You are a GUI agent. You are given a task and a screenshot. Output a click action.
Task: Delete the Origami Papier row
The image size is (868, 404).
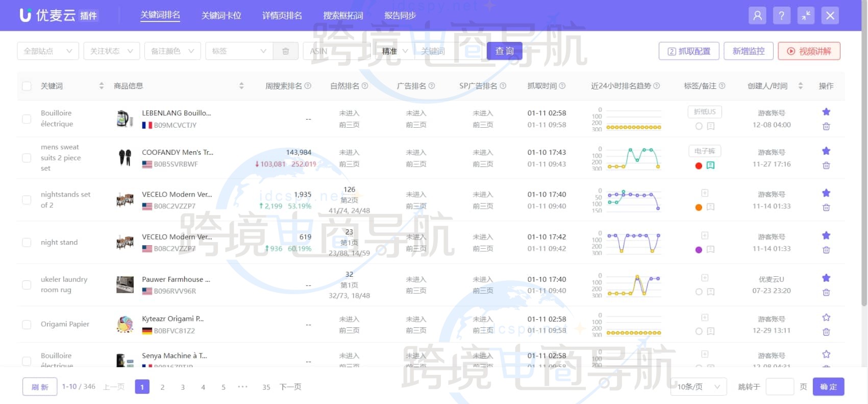click(x=826, y=332)
